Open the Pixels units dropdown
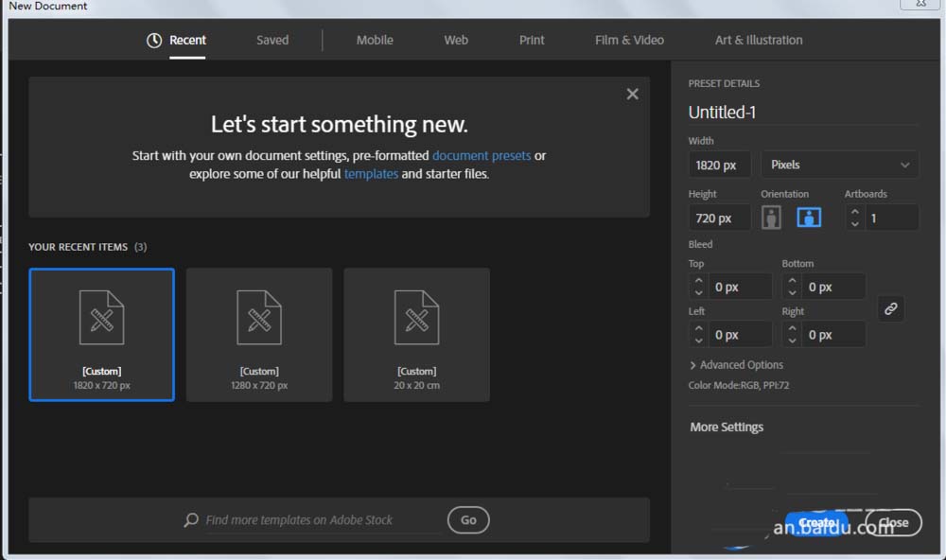 [x=839, y=165]
